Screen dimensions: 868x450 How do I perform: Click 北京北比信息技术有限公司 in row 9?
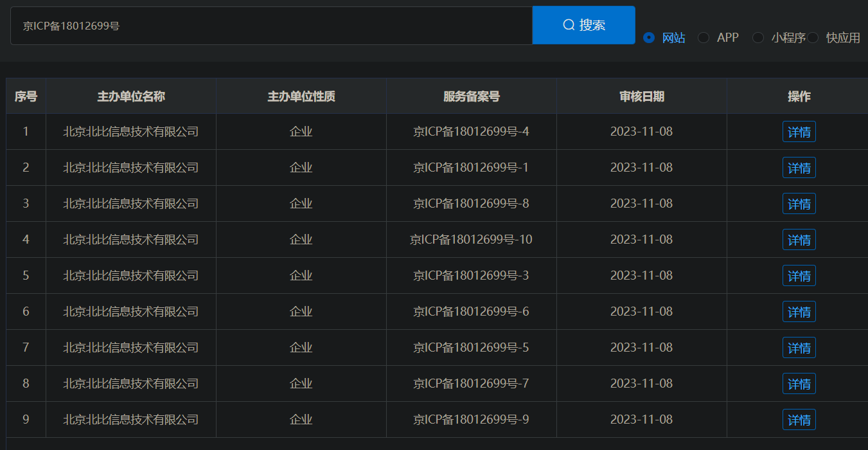point(131,420)
